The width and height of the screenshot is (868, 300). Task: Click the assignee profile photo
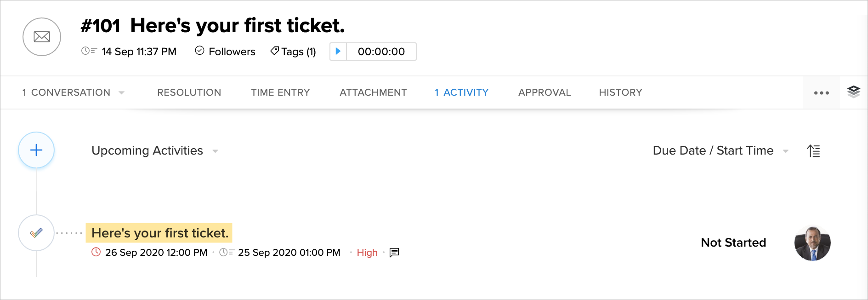[x=812, y=243]
